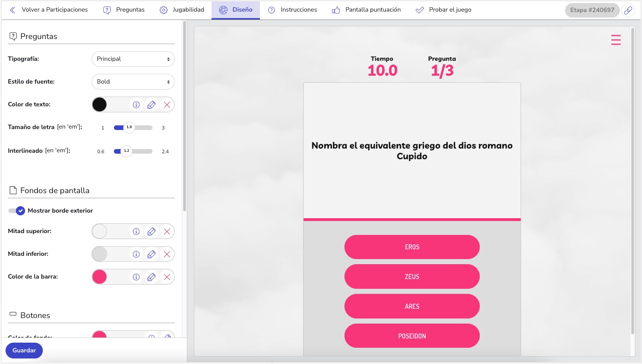Click the Tamaño de letra slider handle

coord(129,127)
